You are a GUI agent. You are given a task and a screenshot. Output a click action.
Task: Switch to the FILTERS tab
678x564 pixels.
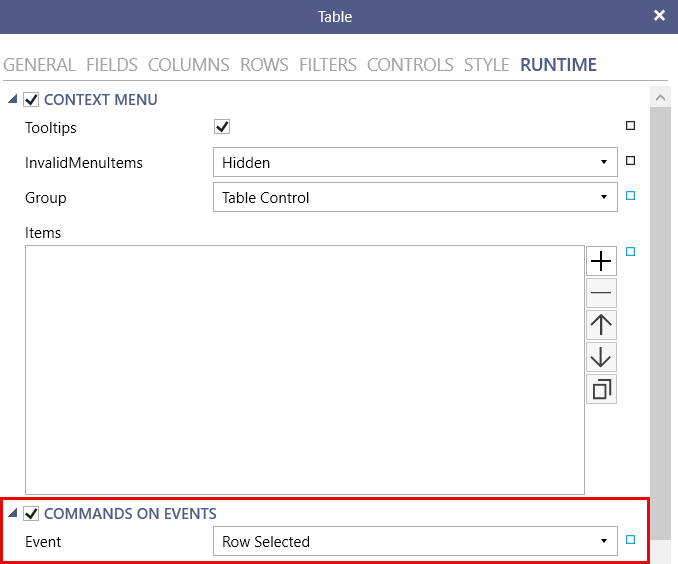click(328, 65)
